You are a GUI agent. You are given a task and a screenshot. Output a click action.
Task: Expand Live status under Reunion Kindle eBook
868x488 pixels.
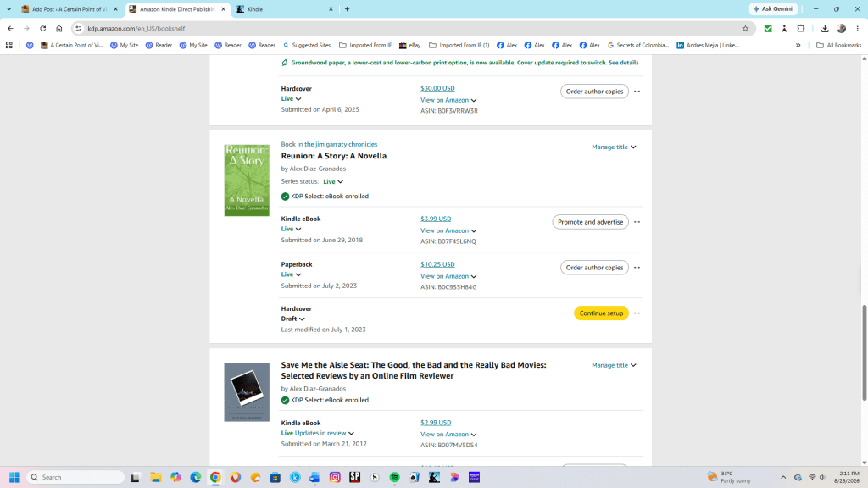[292, 229]
